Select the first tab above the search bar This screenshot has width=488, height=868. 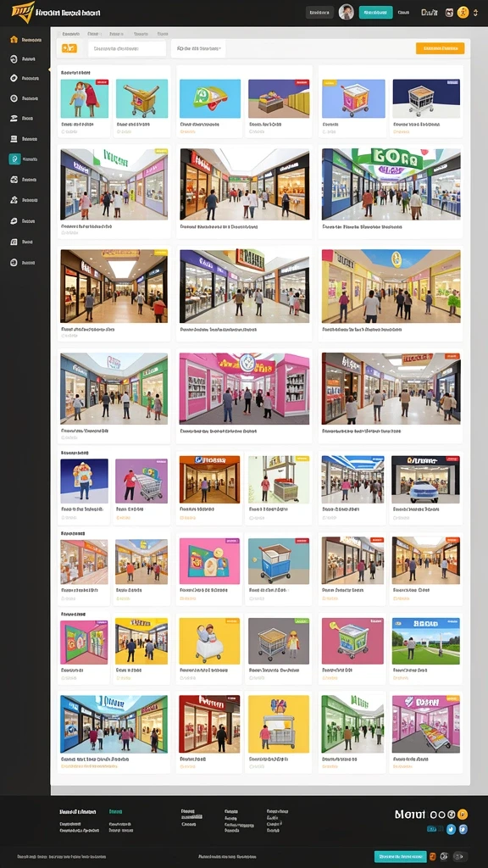pyautogui.click(x=71, y=34)
